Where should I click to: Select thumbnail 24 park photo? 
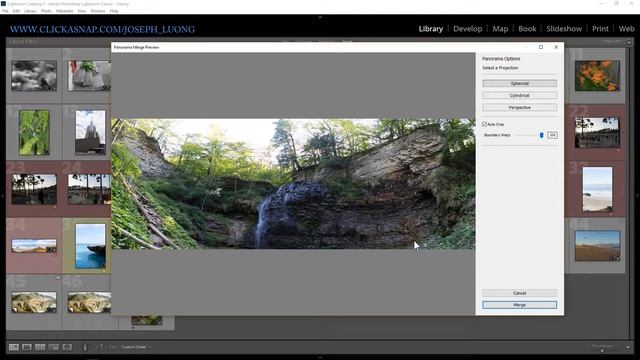(x=89, y=189)
